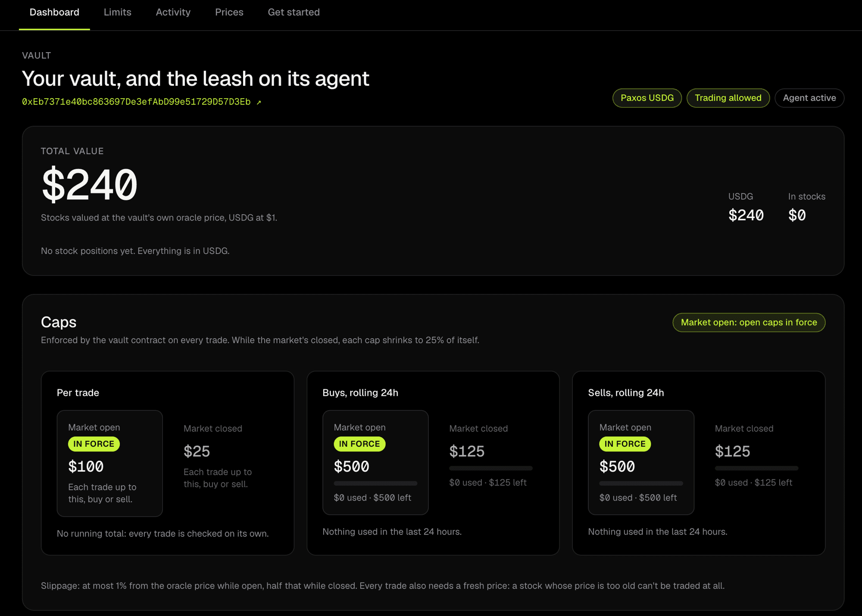Image resolution: width=862 pixels, height=616 pixels.
Task: Click the Sells market closed usage progress bar
Action: tap(756, 468)
